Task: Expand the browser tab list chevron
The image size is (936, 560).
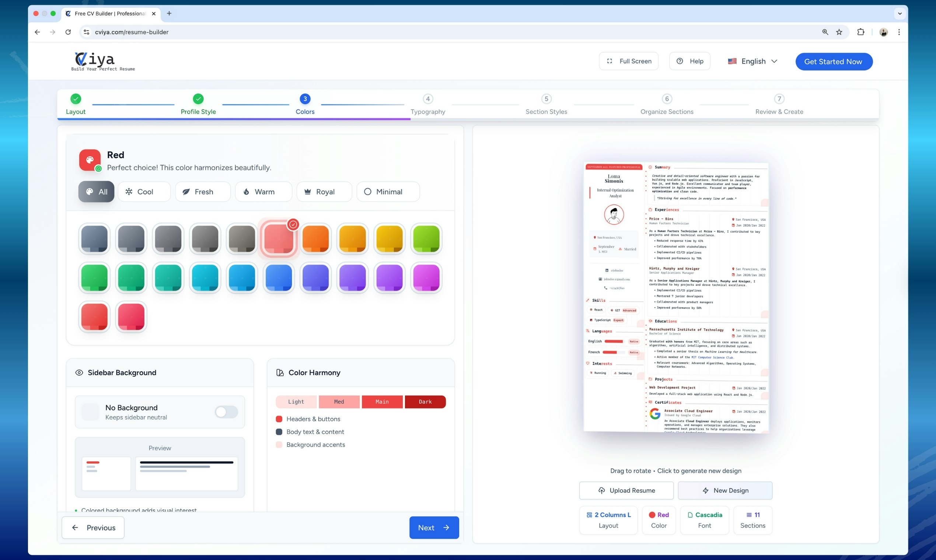Action: 900,14
